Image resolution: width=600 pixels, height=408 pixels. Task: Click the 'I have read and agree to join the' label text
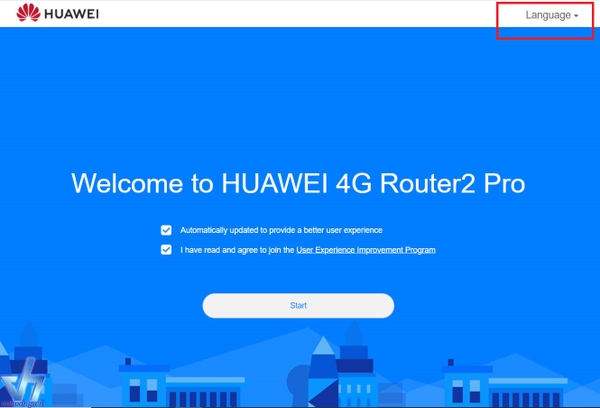pos(237,250)
